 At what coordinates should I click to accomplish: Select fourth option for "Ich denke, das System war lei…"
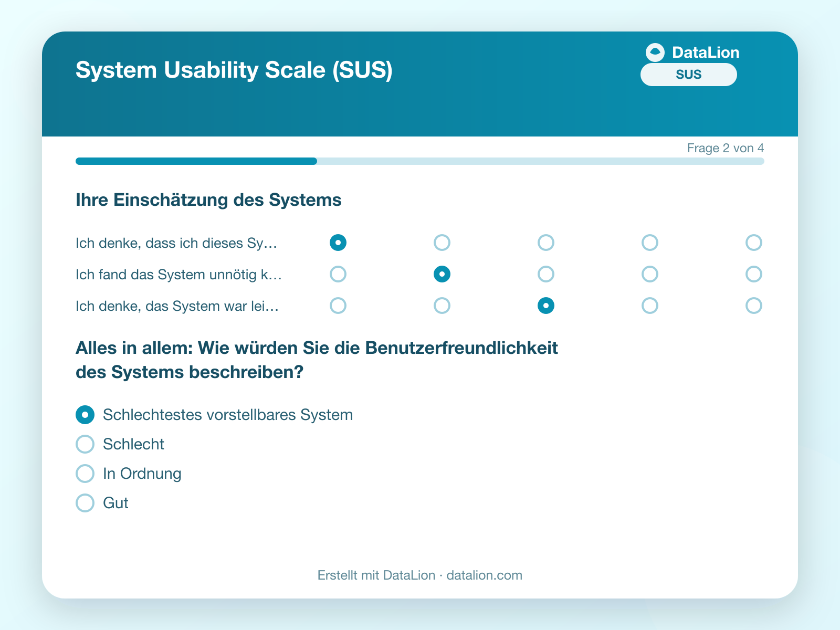(x=650, y=306)
